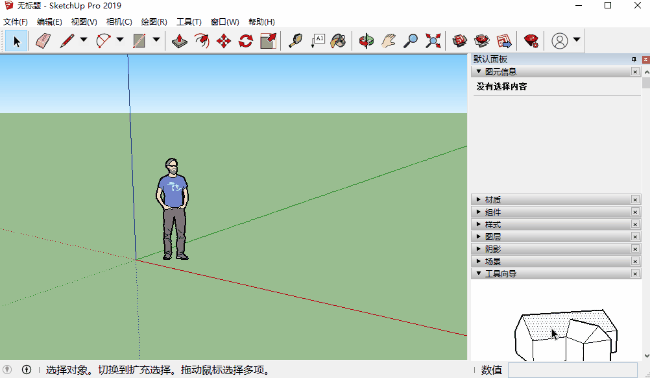The height and width of the screenshot is (378, 650).
Task: Expand the 图层 panel
Action: tap(478, 237)
